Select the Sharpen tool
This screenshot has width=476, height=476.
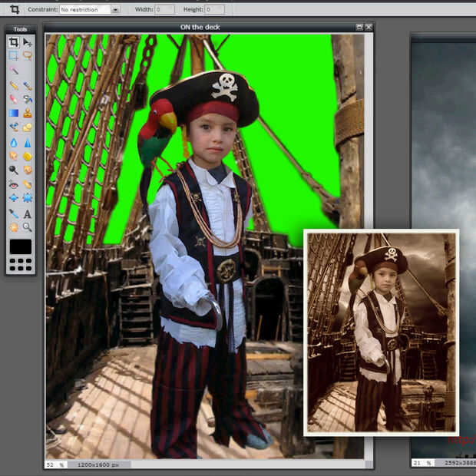click(28, 142)
